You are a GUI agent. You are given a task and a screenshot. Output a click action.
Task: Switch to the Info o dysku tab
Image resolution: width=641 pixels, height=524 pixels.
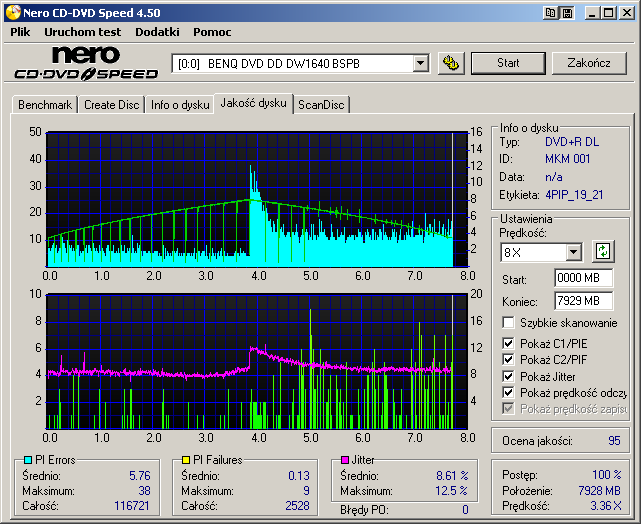pos(180,105)
